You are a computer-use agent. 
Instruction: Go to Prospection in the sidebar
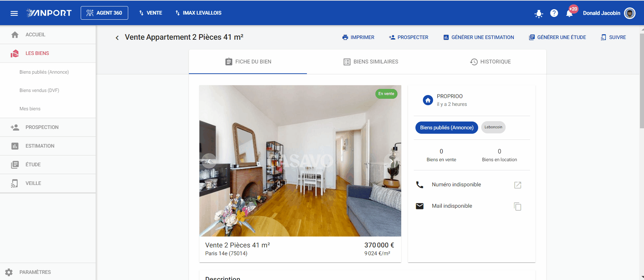(48, 127)
